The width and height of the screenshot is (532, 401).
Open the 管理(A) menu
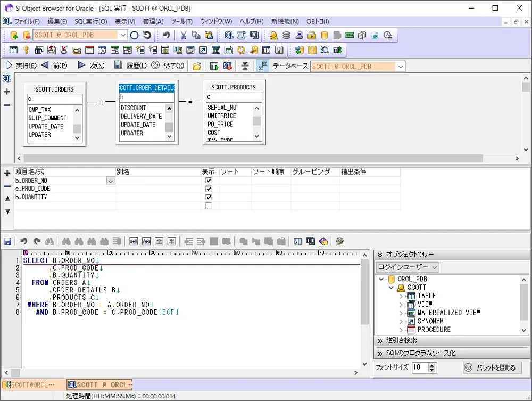[153, 21]
